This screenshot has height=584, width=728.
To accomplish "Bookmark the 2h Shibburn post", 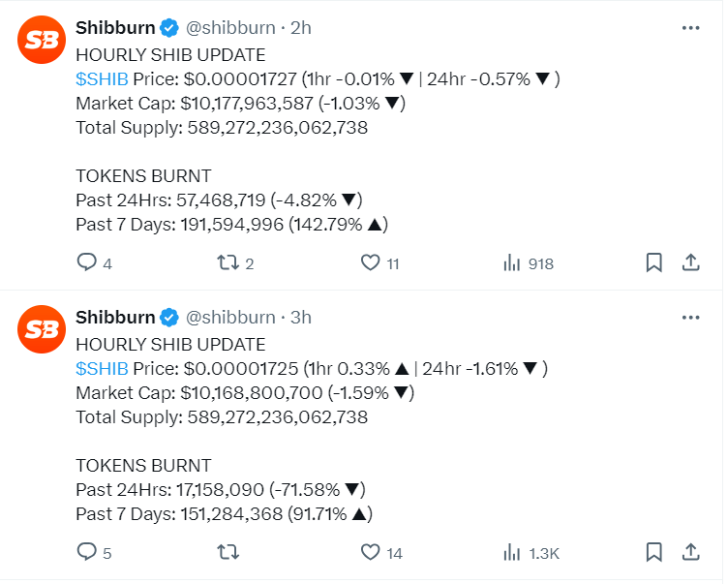I will (x=653, y=262).
